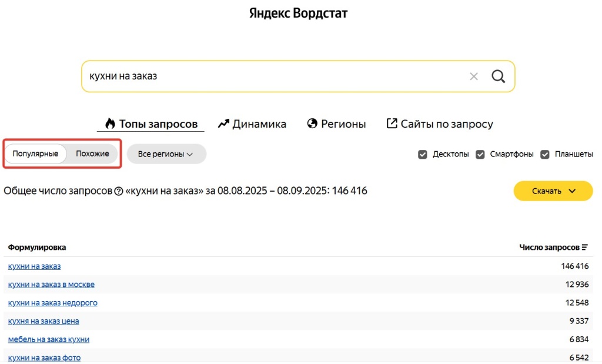Click the 12 548 value in the table

577,303
